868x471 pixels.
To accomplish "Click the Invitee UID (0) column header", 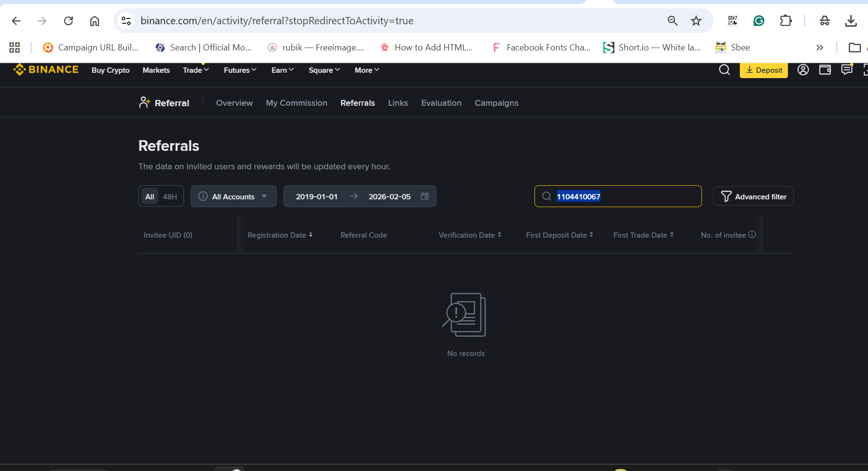I will (x=168, y=235).
